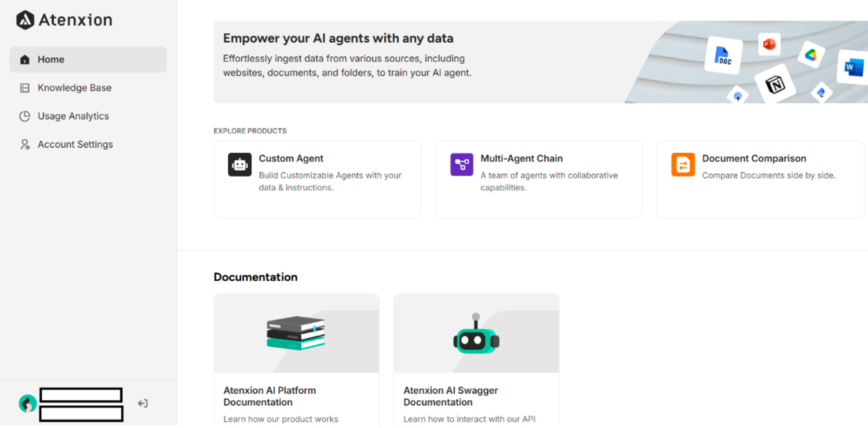Click the Custom Agent robot icon
The height and width of the screenshot is (428, 868).
pyautogui.click(x=240, y=165)
